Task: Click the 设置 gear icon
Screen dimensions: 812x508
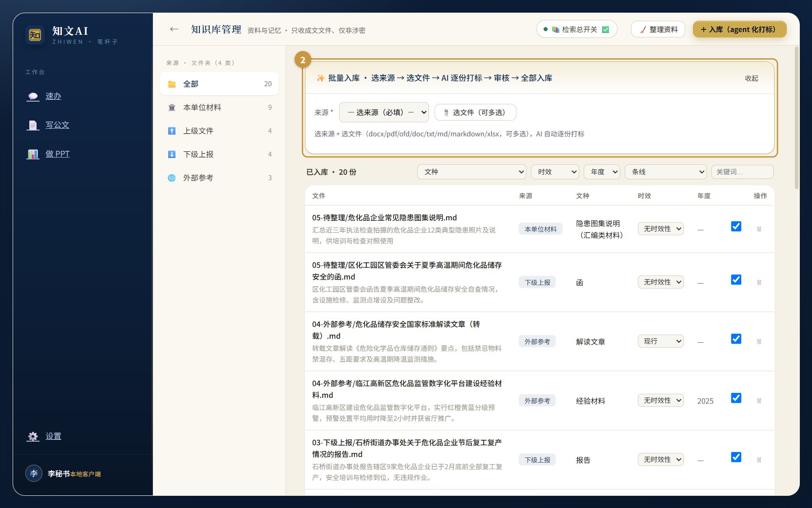Action: 33,436
